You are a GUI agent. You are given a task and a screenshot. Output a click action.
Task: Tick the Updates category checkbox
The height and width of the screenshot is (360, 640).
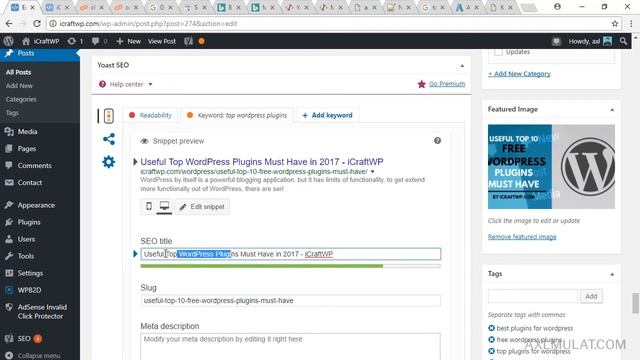[x=498, y=52]
